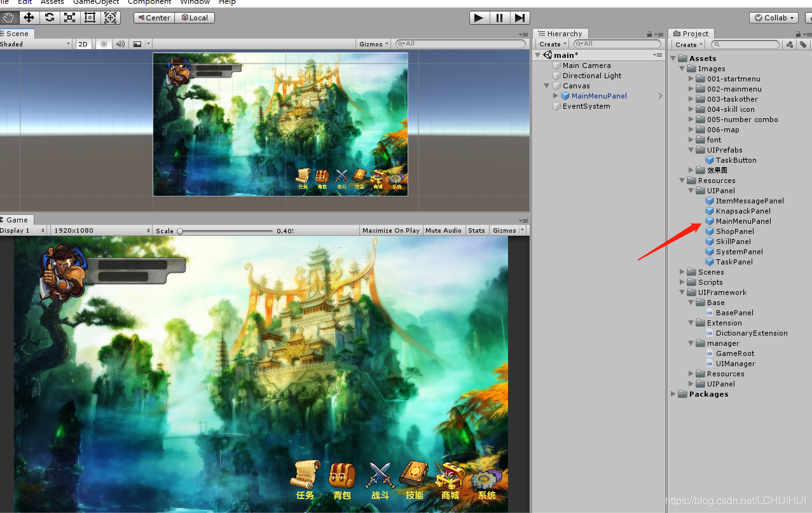Click 背包 chest icon in Game view
Screen dimensions: 812x513
point(342,475)
